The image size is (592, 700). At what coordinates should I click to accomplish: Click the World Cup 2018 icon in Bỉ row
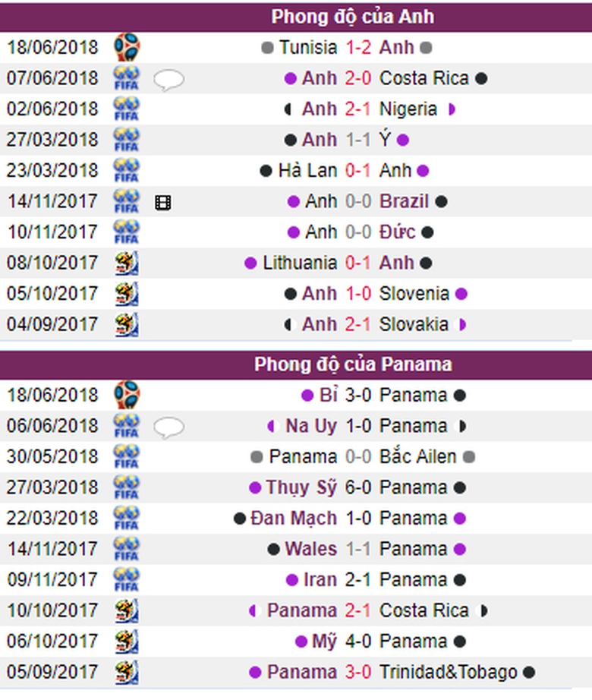[x=127, y=395]
